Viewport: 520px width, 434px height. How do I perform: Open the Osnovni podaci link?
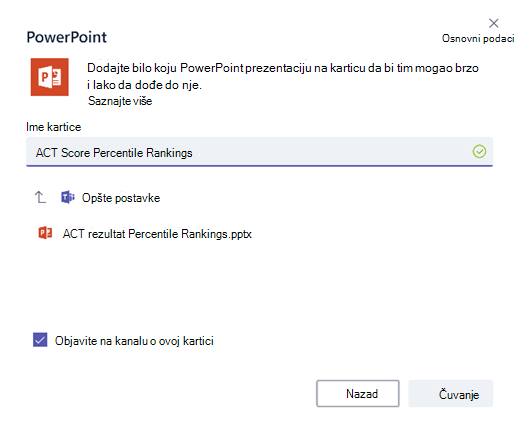478,39
